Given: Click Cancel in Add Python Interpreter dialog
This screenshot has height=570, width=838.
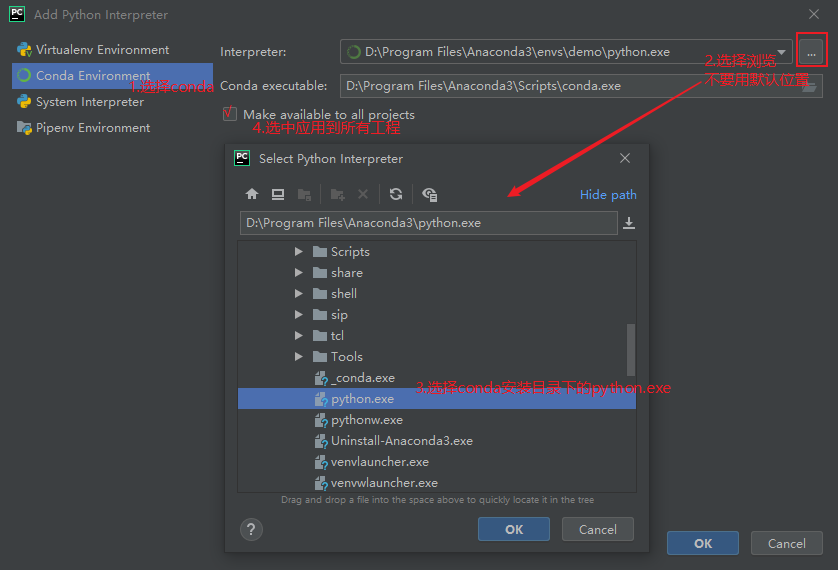Looking at the screenshot, I should (x=787, y=543).
